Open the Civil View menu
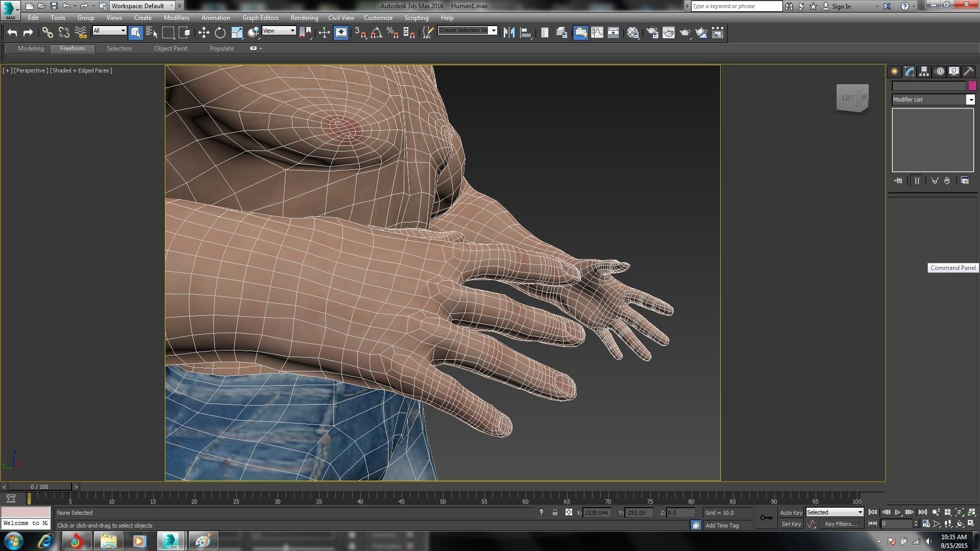Screen dimensions: 980x551 click(341, 17)
